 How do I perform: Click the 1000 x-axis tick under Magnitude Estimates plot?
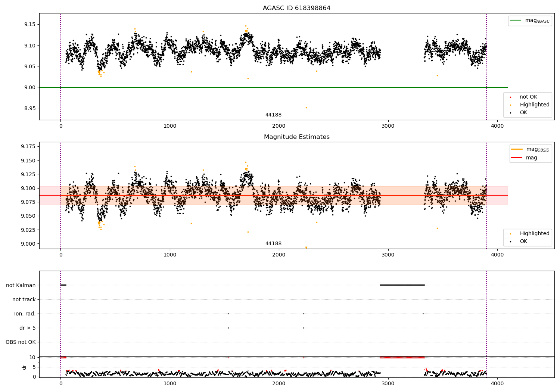(x=170, y=255)
